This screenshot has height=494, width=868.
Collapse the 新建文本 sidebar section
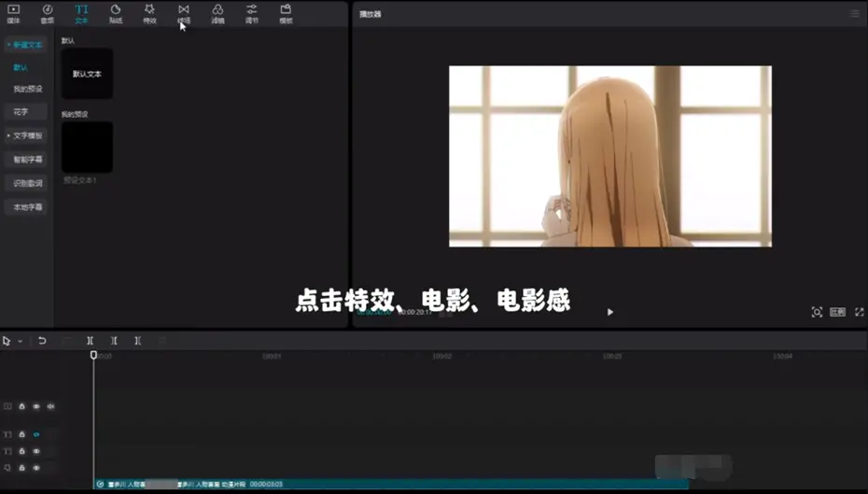(25, 45)
